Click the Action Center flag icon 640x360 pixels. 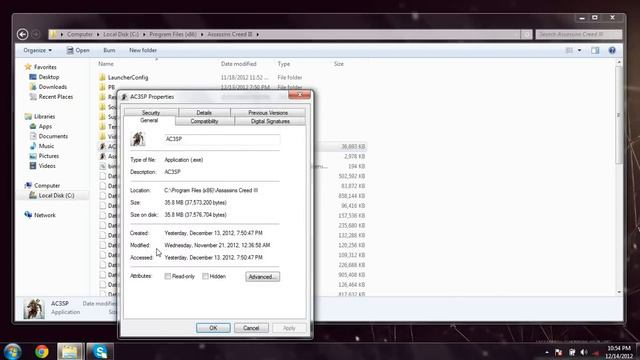(x=558, y=352)
